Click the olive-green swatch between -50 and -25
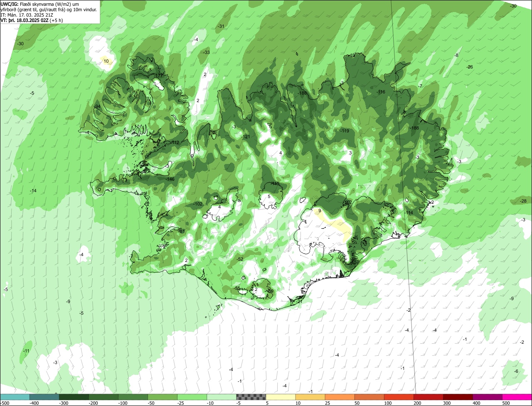Image resolution: width=532 pixels, height=406 pixels. click(163, 397)
